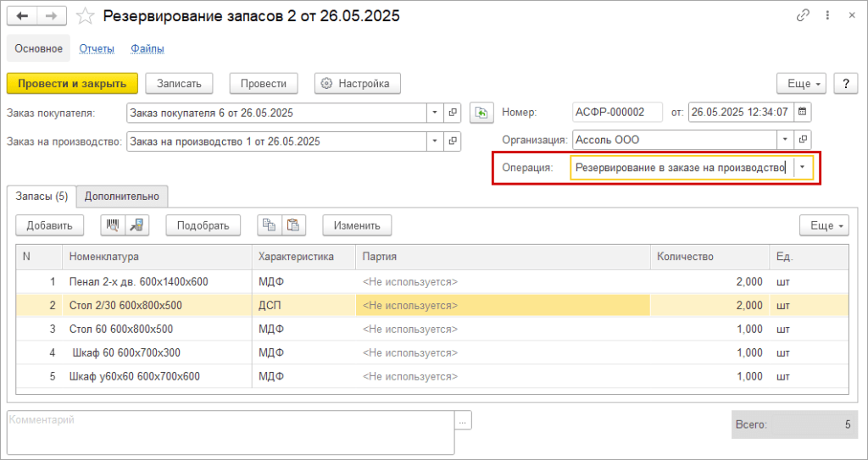This screenshot has height=460, width=868.
Task: Click the Добавить button
Action: point(49,224)
